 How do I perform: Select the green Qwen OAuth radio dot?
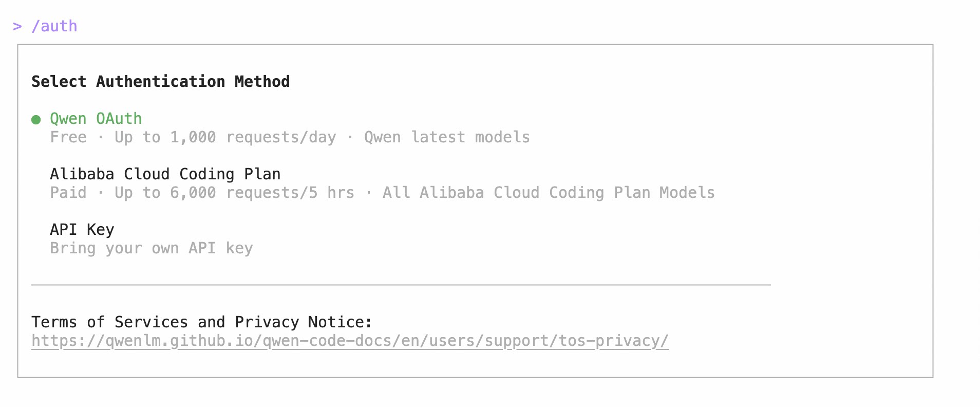(36, 120)
